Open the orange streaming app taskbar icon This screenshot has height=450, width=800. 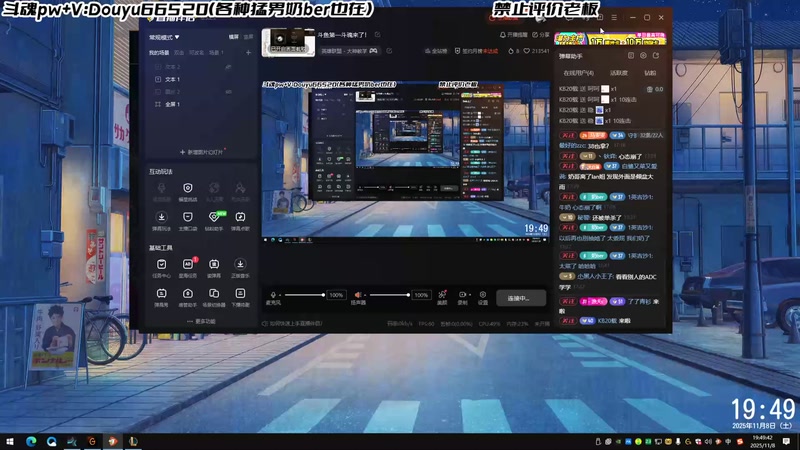point(113,441)
